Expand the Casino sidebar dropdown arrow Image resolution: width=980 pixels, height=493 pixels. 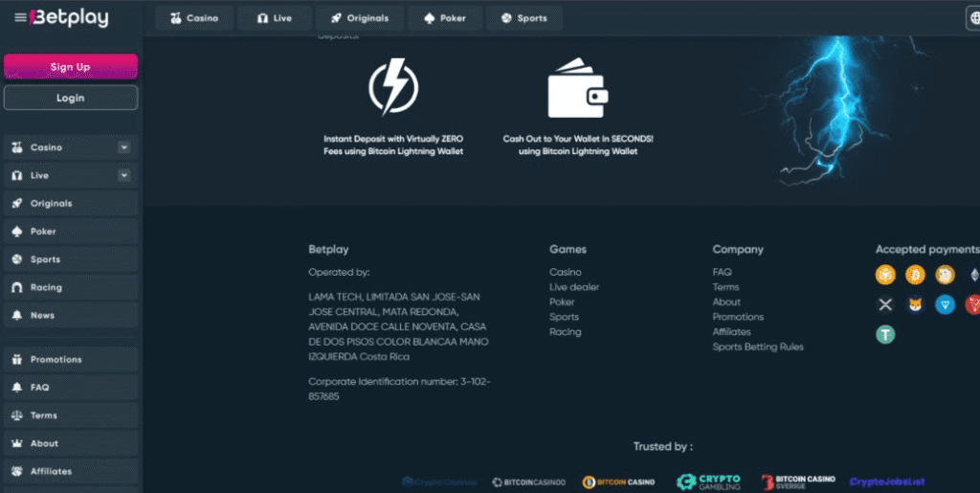click(x=123, y=147)
